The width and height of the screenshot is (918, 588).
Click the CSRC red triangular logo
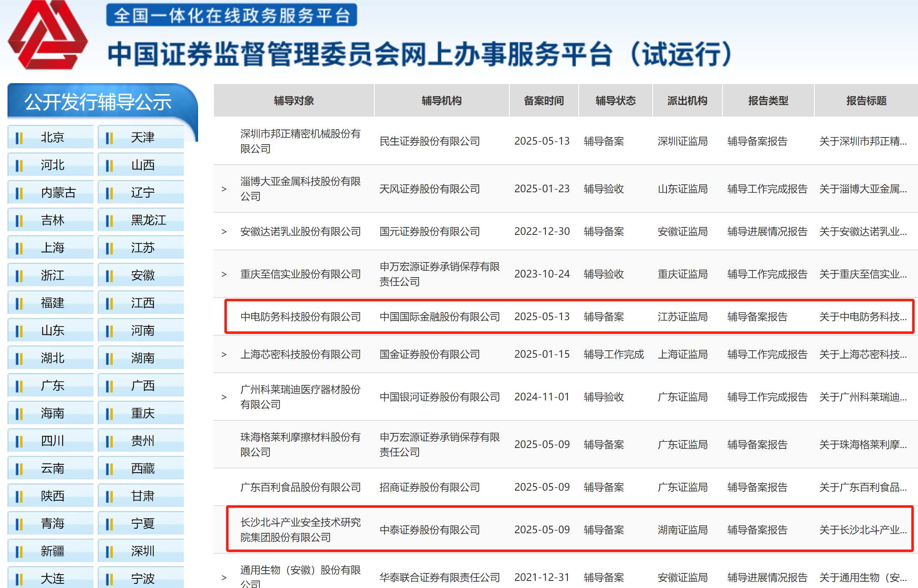point(48,34)
